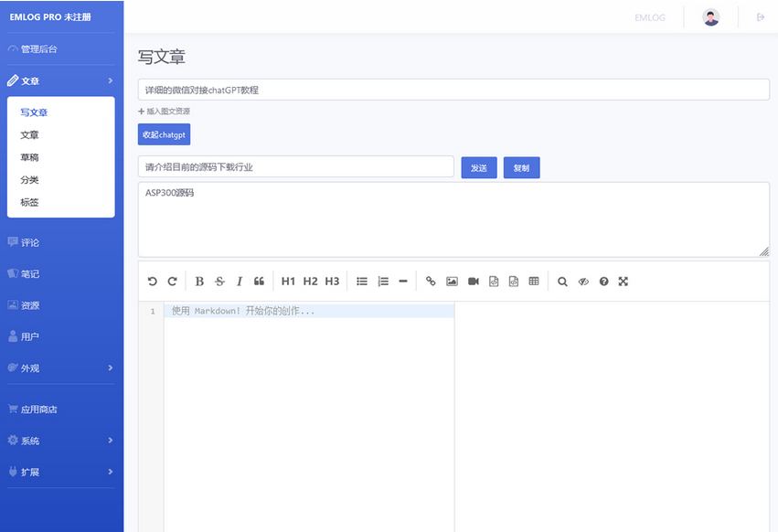This screenshot has height=532, width=778.
Task: Apply H2 heading
Action: [x=310, y=282]
